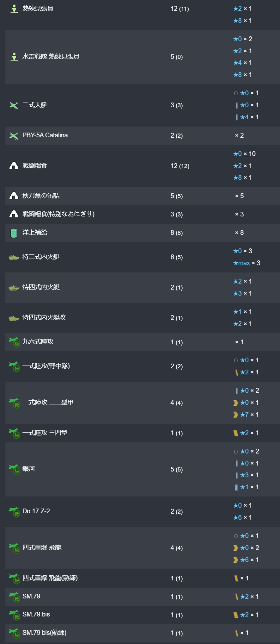Click the × 8 quantity for 洋上補給
This screenshot has height=644, width=280.
click(x=240, y=233)
